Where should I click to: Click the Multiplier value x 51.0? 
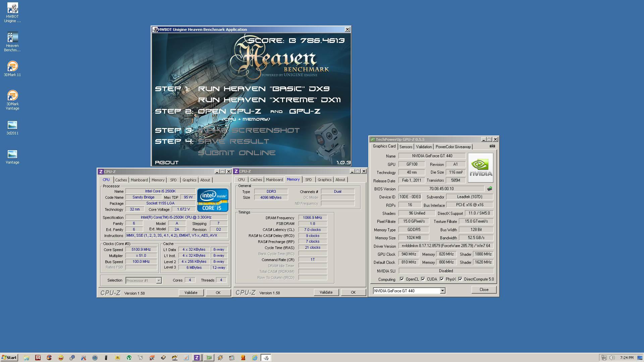pyautogui.click(x=141, y=256)
